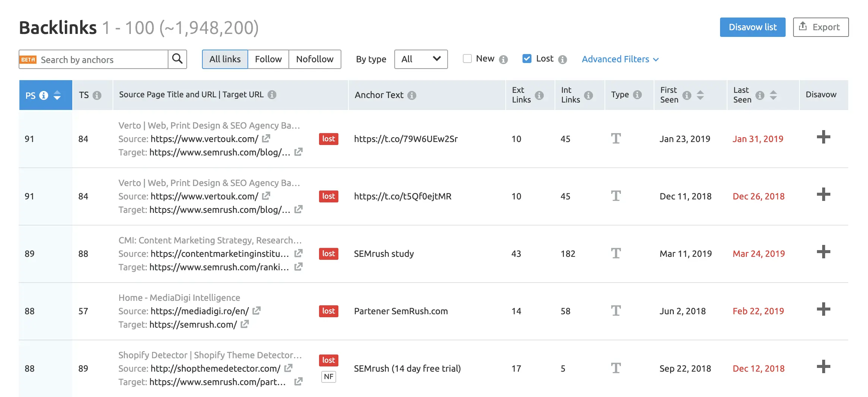Click Int Links value 182
The width and height of the screenshot is (868, 397).
click(568, 254)
